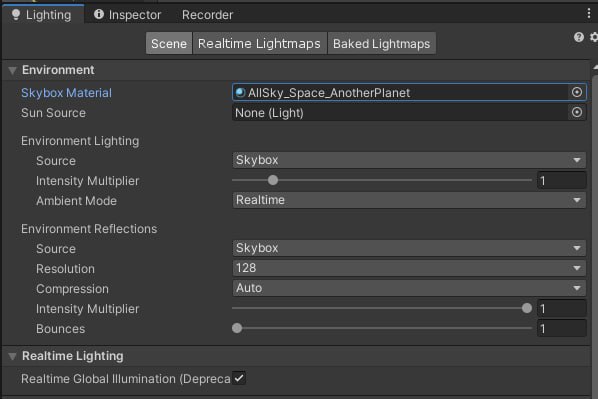
Task: Open the reflection Resolution dropdown
Action: [409, 268]
